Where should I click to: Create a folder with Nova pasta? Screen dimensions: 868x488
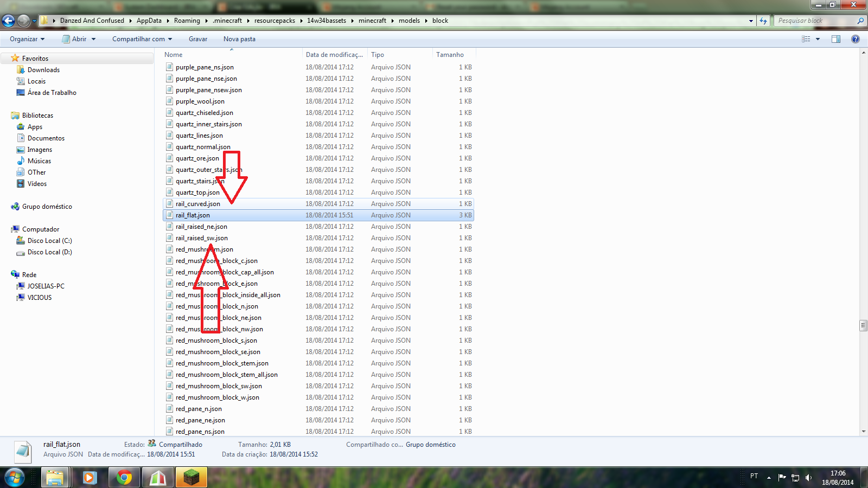[239, 39]
